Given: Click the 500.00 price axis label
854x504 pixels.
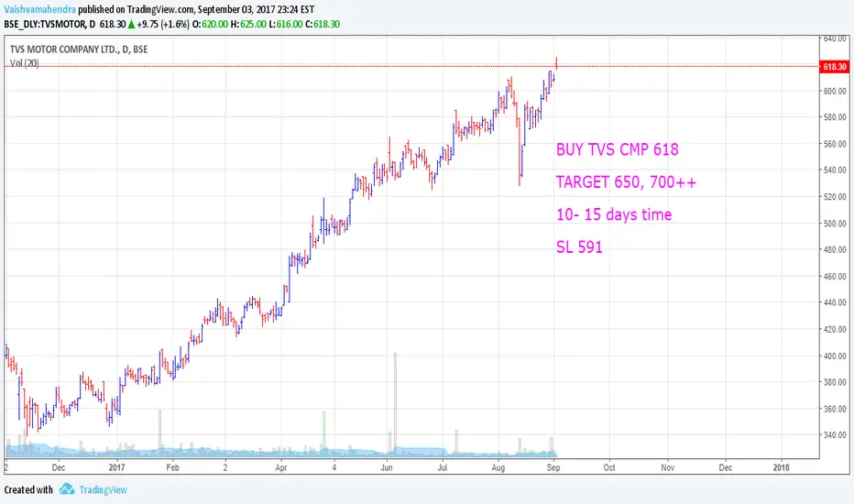Looking at the screenshot, I should click(x=835, y=224).
